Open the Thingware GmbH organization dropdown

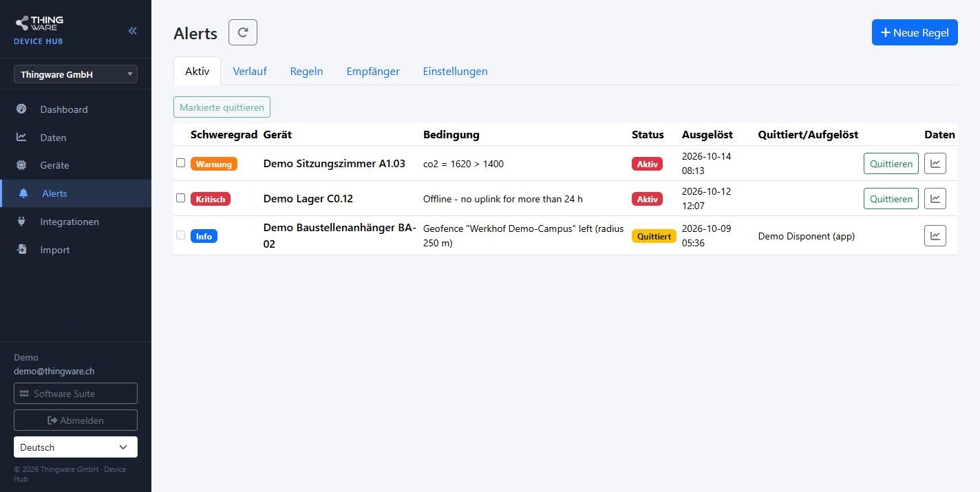(x=76, y=74)
